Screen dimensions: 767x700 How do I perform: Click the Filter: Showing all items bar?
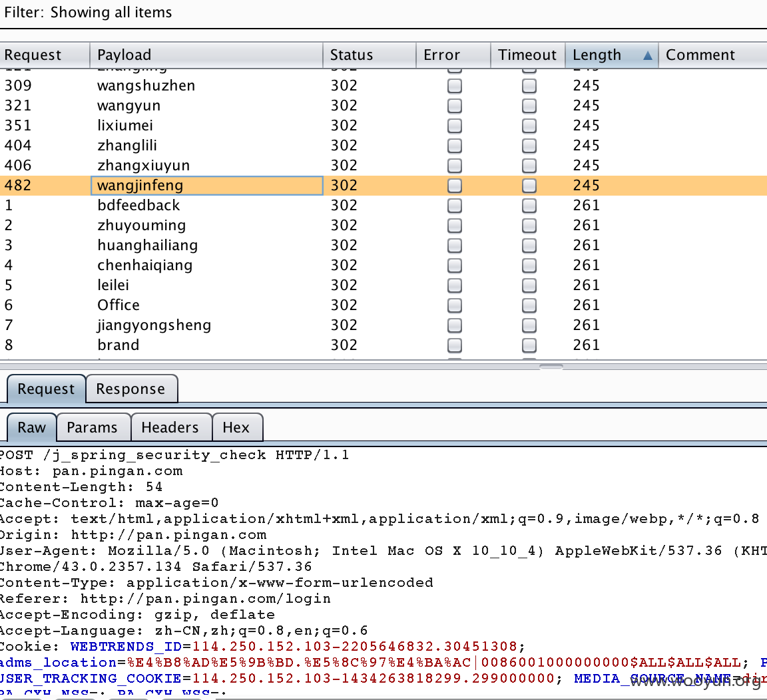point(383,13)
